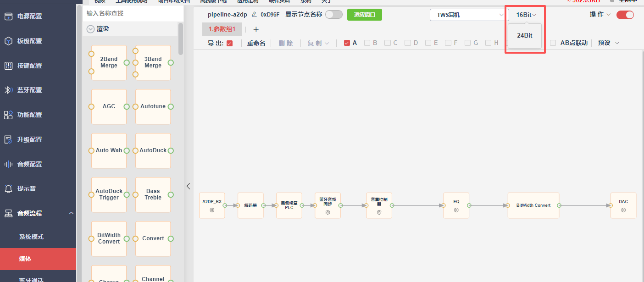Check the B checkbox
The image size is (644, 282).
tap(367, 43)
